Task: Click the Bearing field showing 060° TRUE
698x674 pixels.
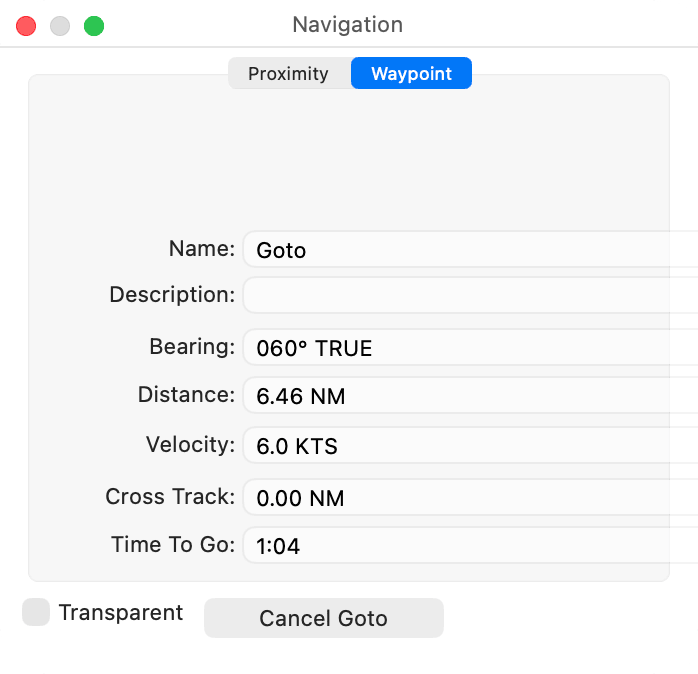Action: pyautogui.click(x=471, y=348)
